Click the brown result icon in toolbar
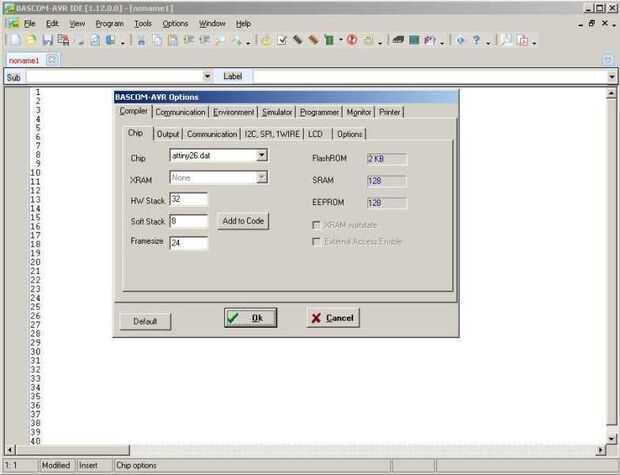 tap(314, 40)
